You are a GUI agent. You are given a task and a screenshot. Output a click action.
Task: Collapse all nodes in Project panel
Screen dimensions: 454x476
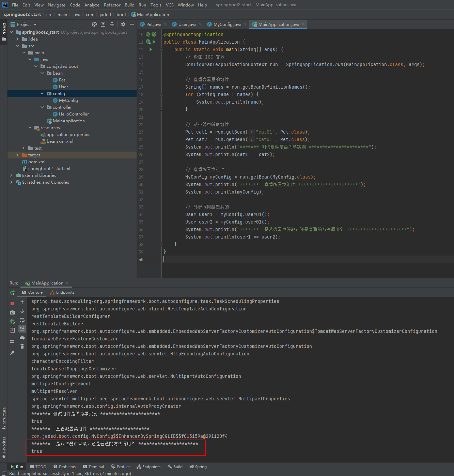point(112,24)
